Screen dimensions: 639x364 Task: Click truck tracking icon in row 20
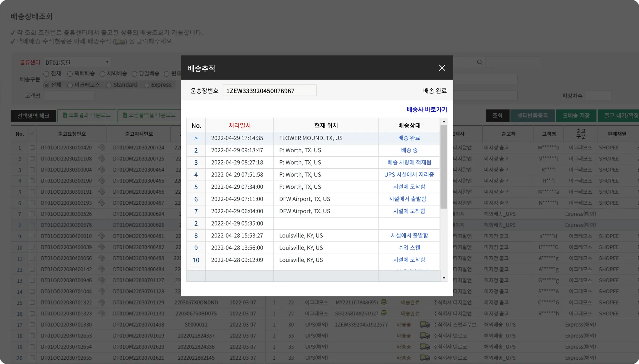(x=424, y=358)
